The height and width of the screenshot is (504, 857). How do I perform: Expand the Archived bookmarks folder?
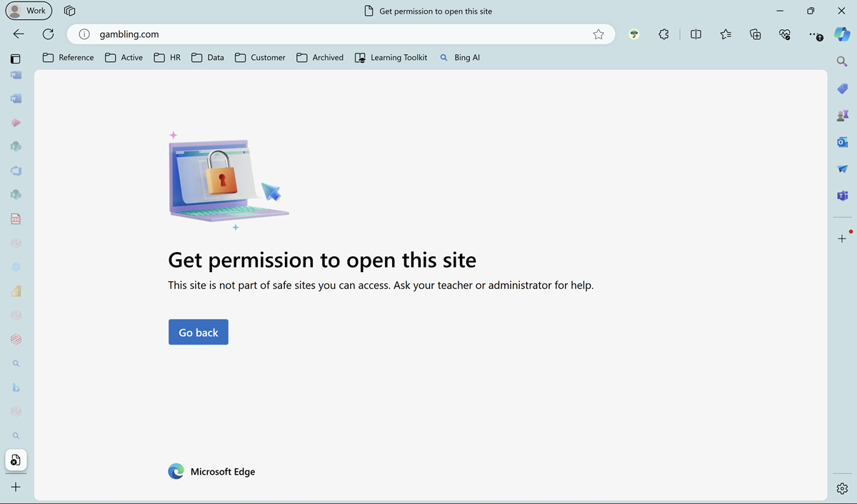[319, 57]
